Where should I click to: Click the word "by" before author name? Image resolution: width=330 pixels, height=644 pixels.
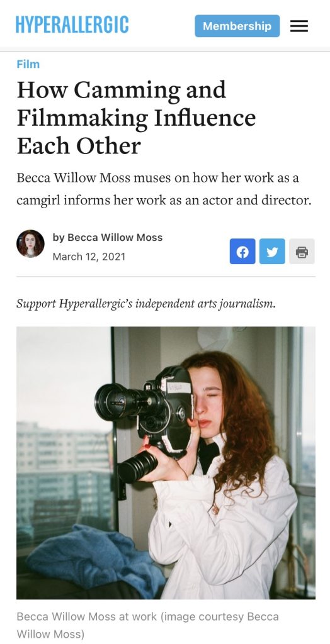click(59, 237)
